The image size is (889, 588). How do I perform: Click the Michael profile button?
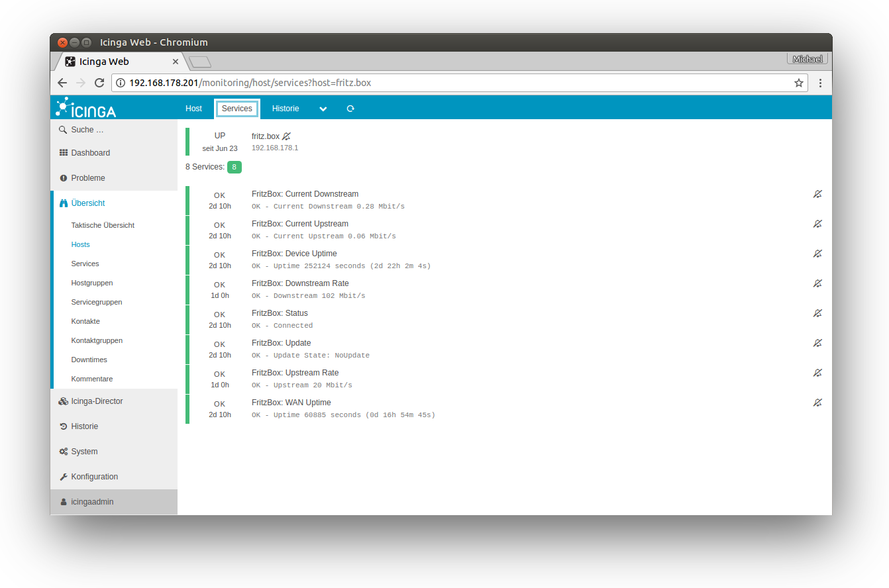(808, 59)
